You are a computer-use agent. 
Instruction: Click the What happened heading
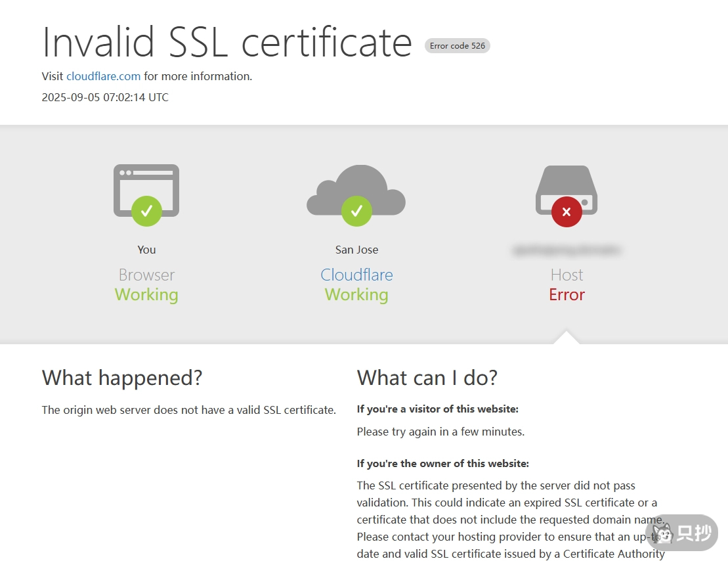point(121,378)
